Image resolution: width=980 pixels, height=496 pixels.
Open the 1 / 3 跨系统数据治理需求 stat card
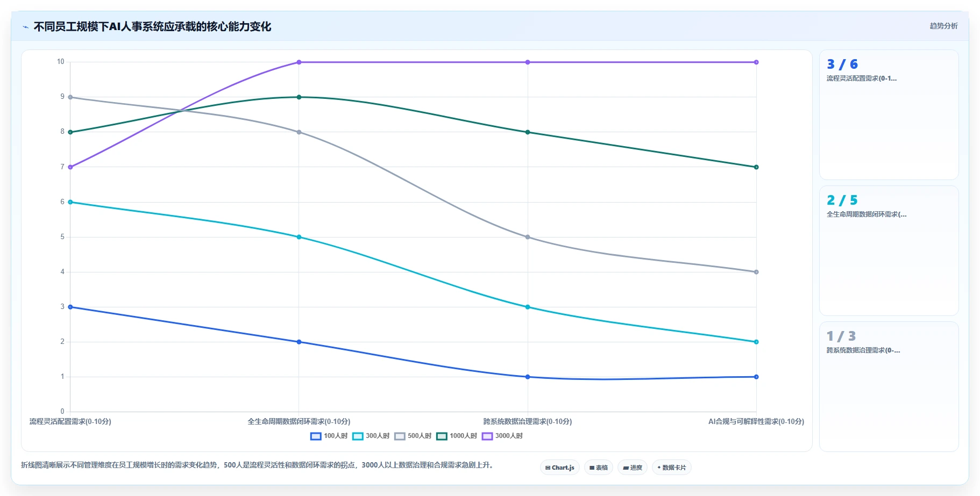click(889, 386)
